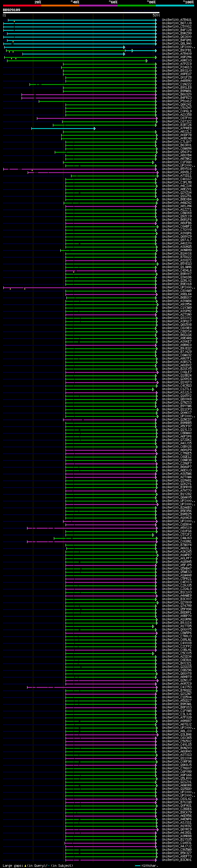
Task: Select the UniRef100_Q6YRC9 label
Action: pyautogui.click(x=176, y=829)
